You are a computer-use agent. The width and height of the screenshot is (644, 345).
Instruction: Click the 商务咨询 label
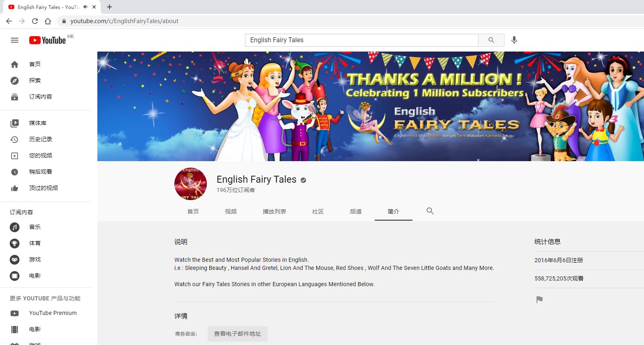[186, 334]
